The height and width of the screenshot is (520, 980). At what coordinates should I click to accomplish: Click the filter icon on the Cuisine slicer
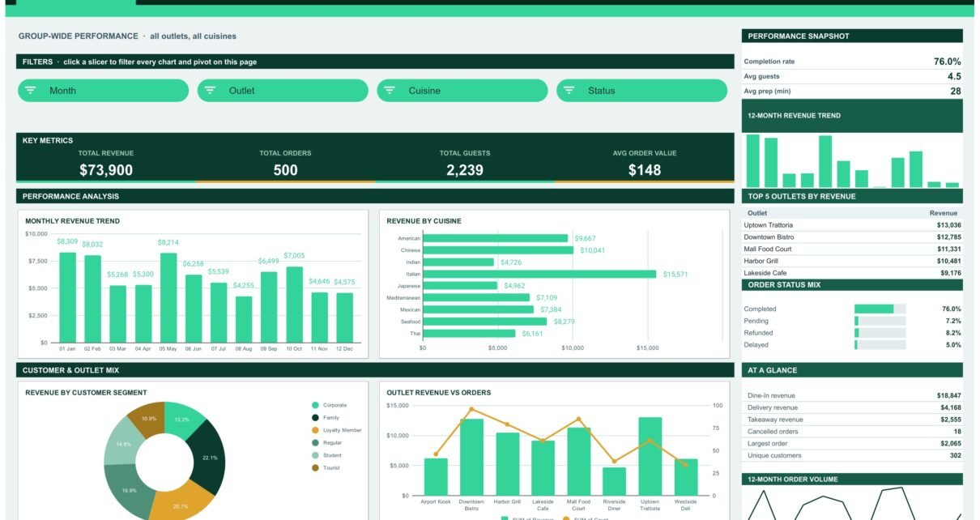(x=390, y=91)
